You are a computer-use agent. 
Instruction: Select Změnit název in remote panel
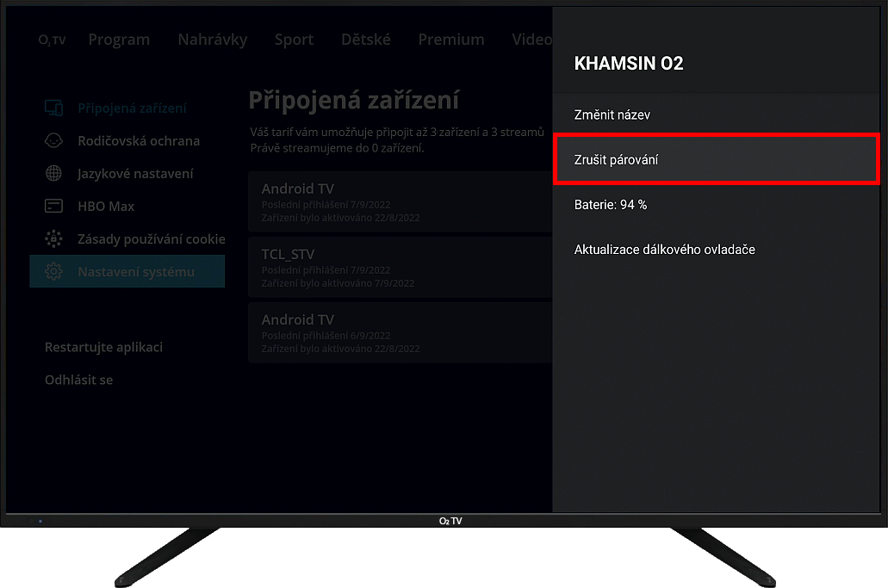(x=612, y=115)
